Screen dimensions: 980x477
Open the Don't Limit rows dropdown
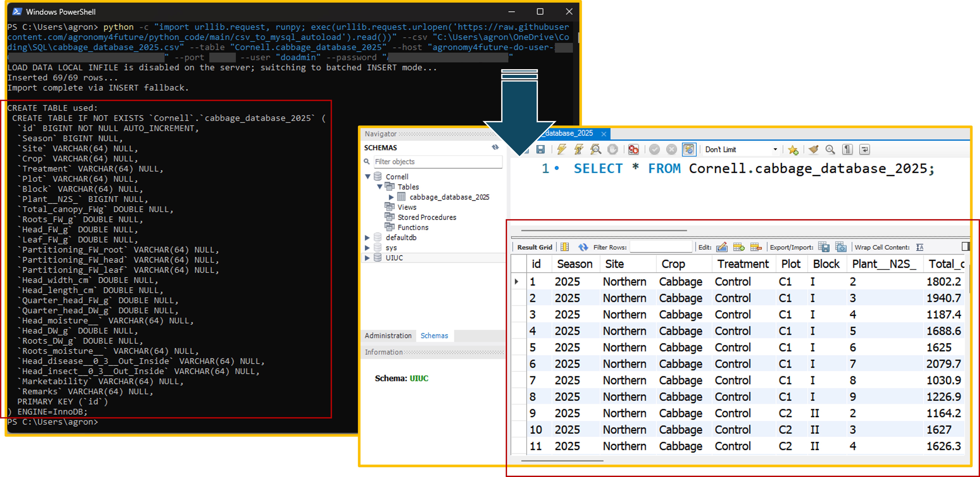(775, 149)
